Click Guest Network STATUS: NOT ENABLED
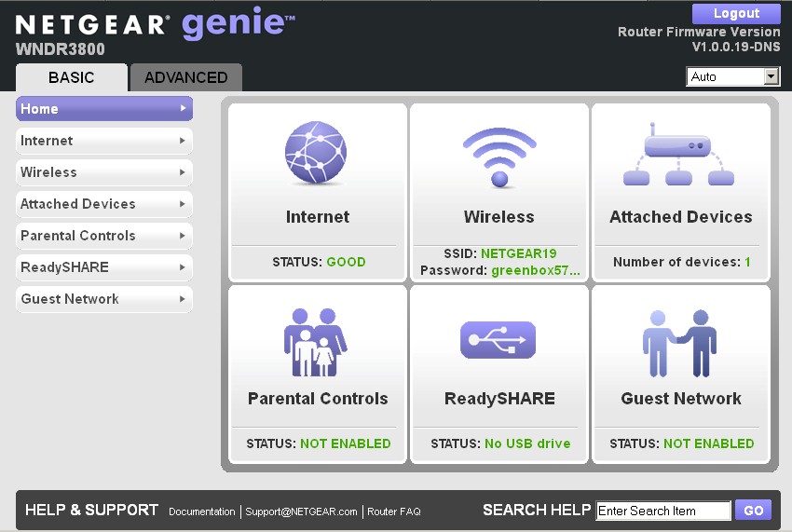The height and width of the screenshot is (532, 792). (681, 443)
